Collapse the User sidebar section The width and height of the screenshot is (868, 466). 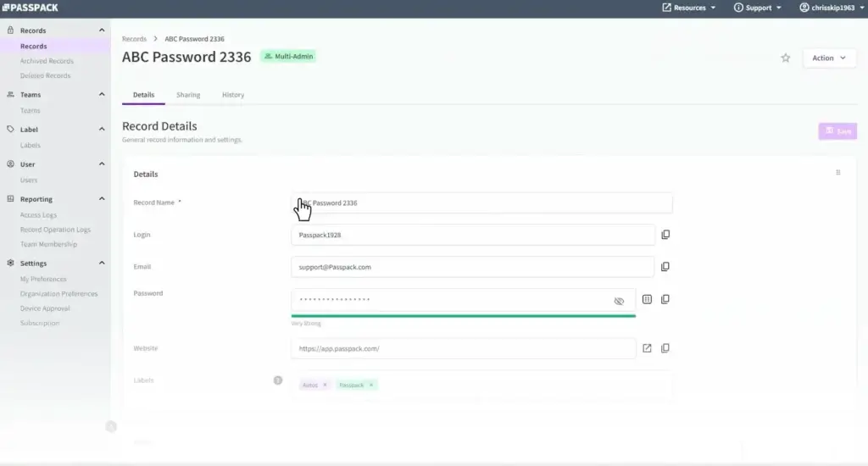click(102, 164)
